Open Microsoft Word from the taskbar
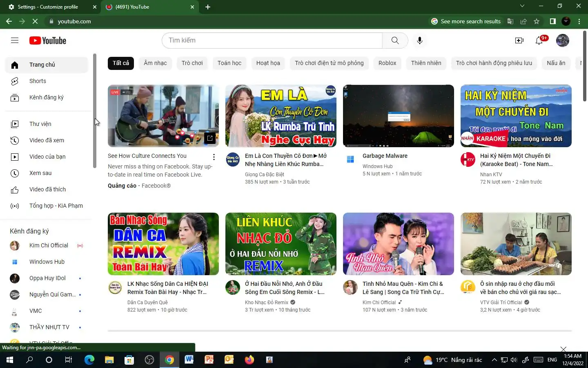This screenshot has width=588, height=368. click(189, 360)
